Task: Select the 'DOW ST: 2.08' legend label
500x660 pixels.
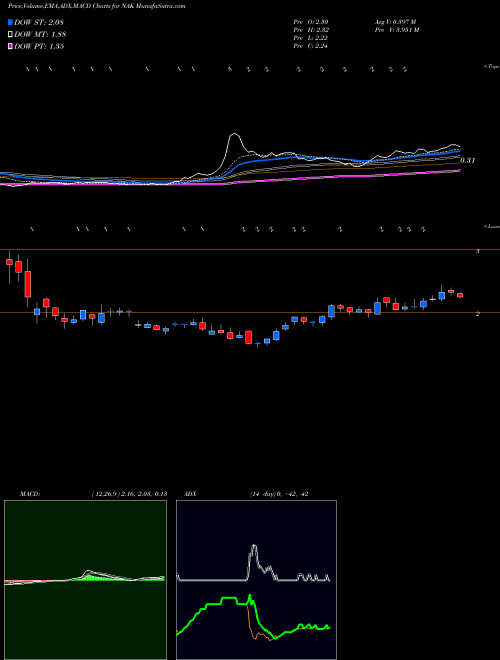Action: (39, 23)
